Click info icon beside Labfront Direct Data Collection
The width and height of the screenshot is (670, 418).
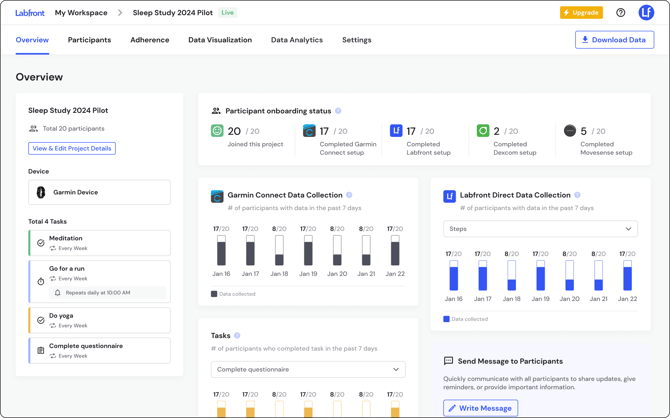(x=577, y=196)
